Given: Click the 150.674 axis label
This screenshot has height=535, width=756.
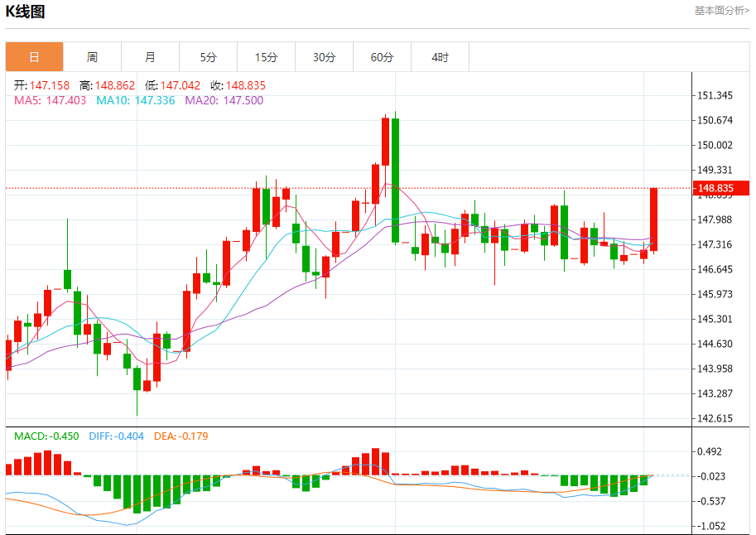Looking at the screenshot, I should 715,120.
